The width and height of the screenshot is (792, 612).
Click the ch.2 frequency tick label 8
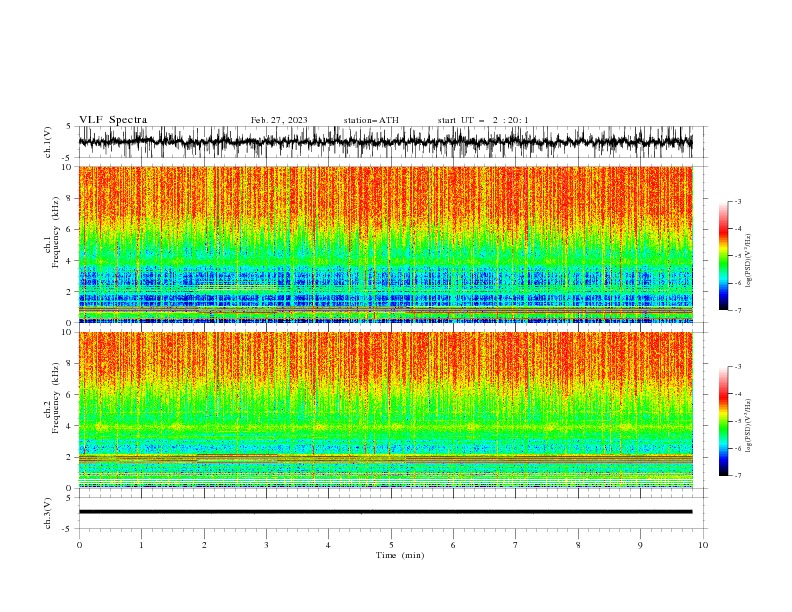point(69,364)
